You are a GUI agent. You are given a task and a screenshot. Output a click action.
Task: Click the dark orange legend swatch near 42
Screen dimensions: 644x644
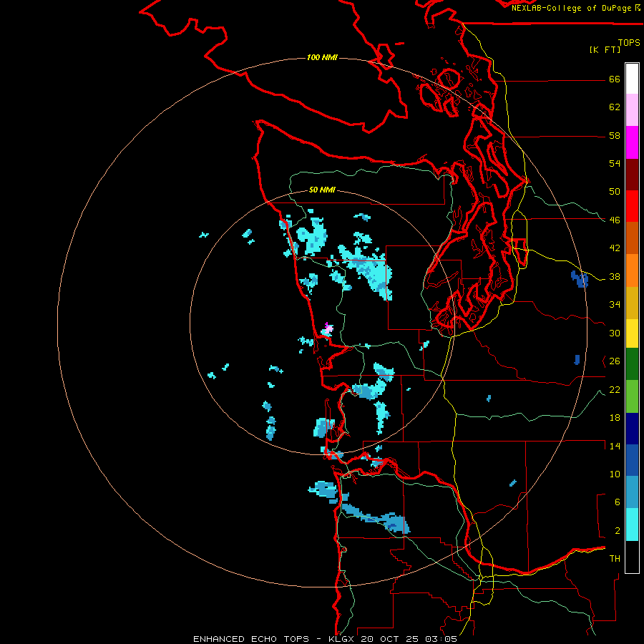coord(632,238)
